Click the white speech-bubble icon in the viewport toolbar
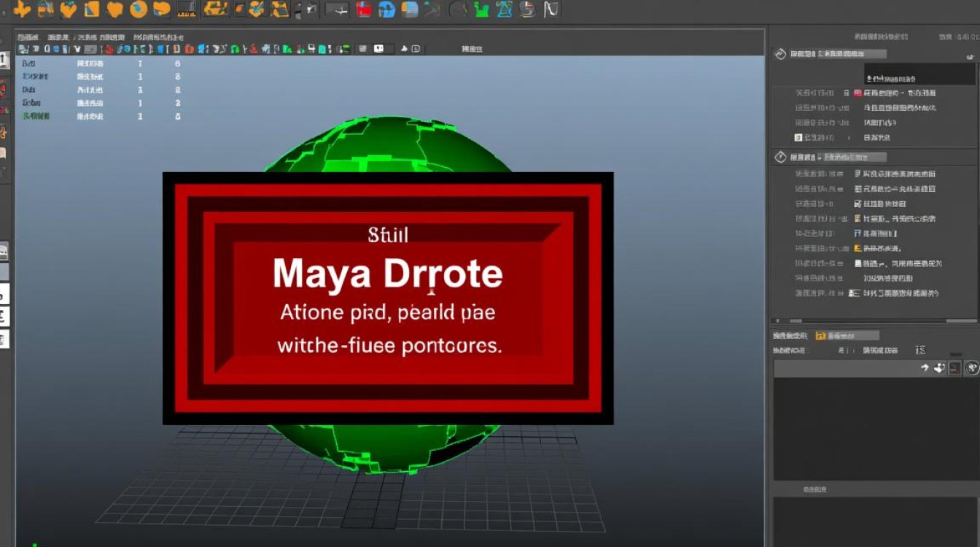This screenshot has height=547, width=980. 378,49
